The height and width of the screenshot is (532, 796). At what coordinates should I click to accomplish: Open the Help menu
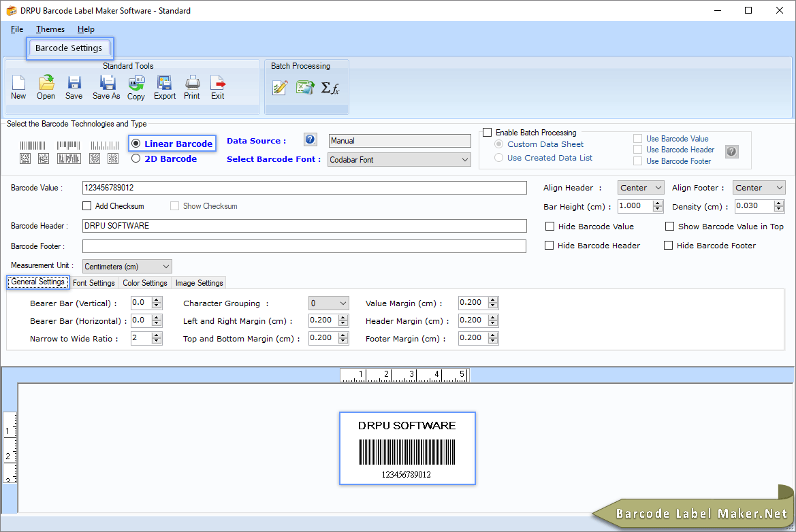(86, 29)
